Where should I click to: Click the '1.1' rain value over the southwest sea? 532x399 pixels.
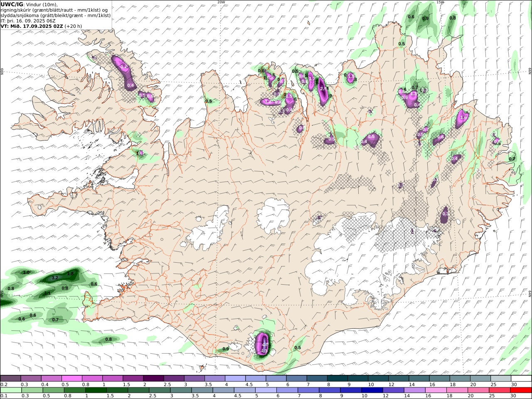(47, 293)
